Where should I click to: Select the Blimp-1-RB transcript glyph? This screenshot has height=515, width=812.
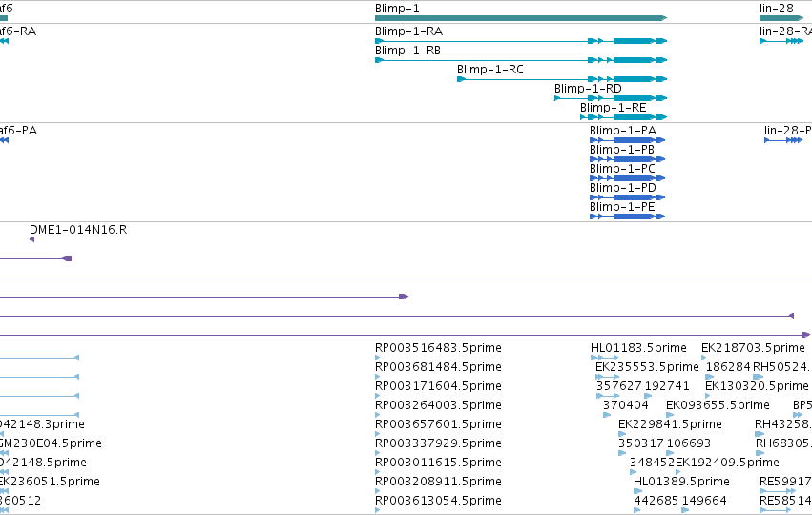pyautogui.click(x=521, y=60)
